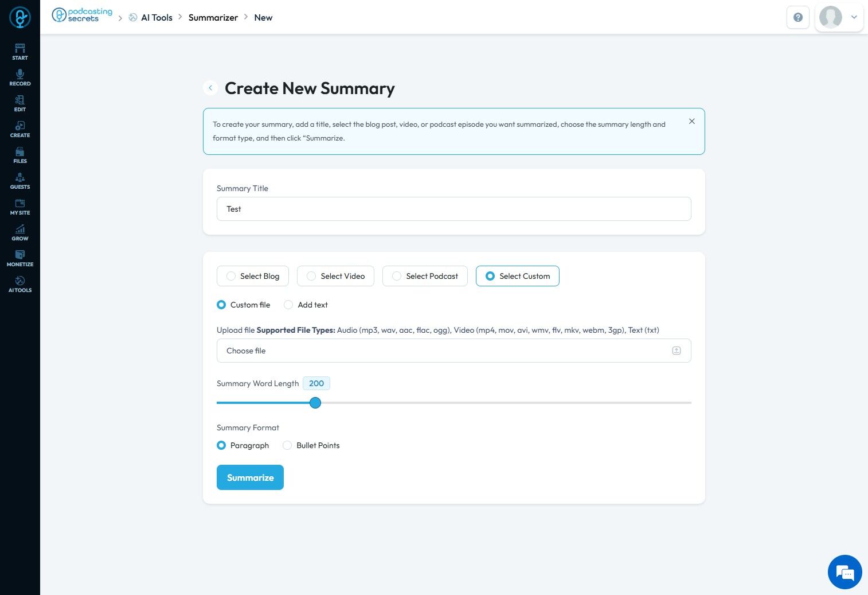The height and width of the screenshot is (595, 868).
Task: Open the Monetize section in the sidebar
Action: (20, 258)
